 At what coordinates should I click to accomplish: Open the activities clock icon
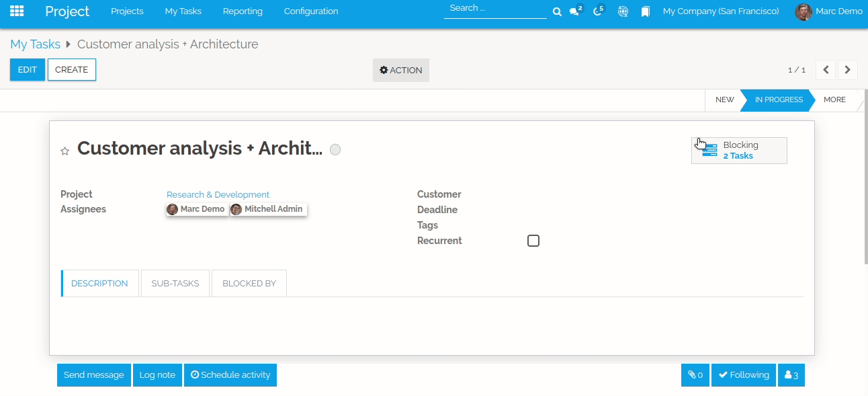tap(599, 11)
